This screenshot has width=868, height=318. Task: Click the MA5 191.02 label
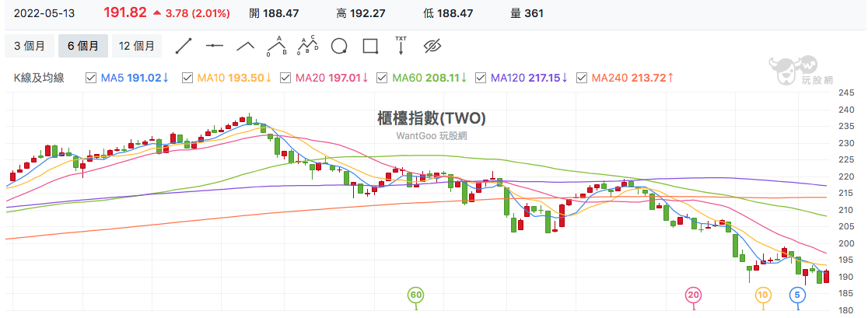click(135, 78)
